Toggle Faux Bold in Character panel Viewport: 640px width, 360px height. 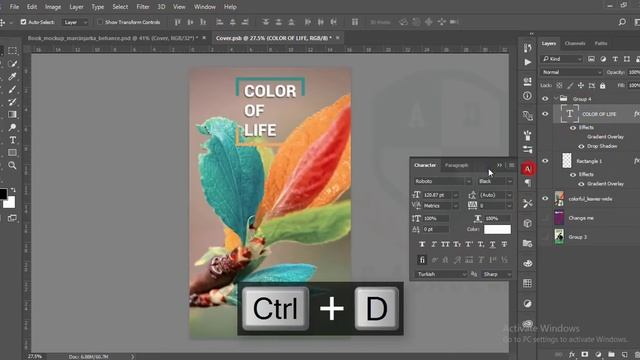422,244
